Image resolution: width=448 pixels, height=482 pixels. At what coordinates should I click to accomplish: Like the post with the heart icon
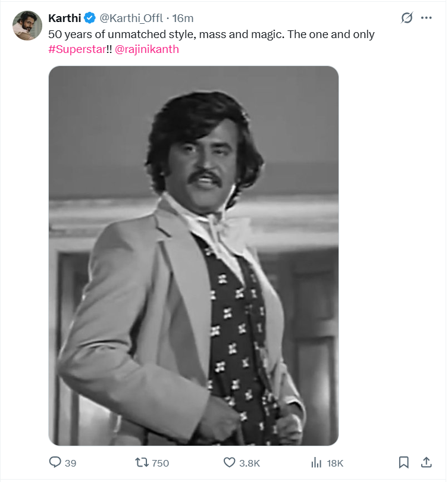[229, 462]
